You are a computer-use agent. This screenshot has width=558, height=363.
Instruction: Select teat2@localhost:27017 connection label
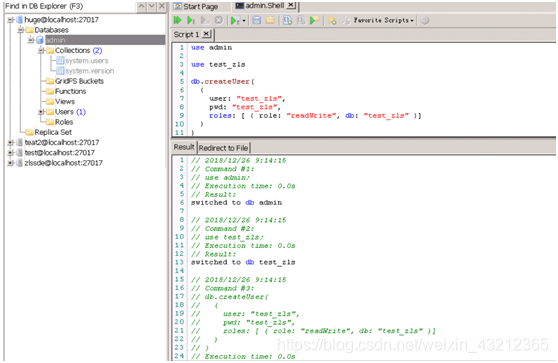point(62,142)
